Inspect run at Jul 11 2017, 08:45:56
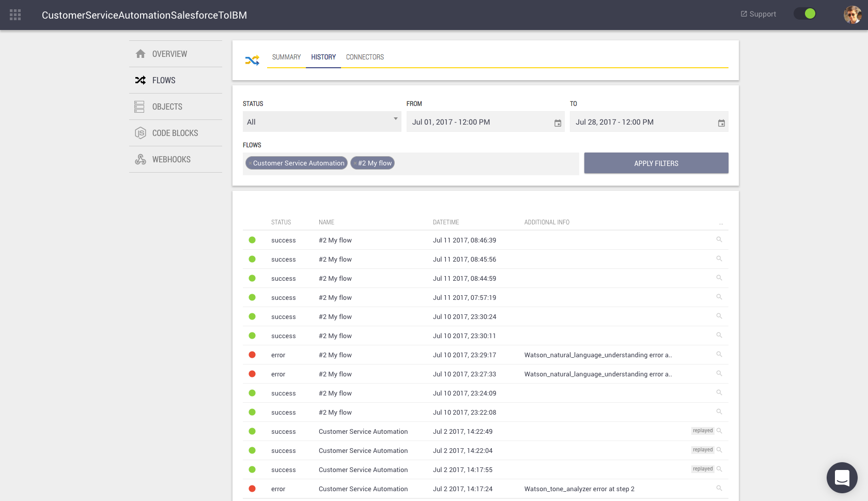The width and height of the screenshot is (868, 501). click(x=719, y=259)
